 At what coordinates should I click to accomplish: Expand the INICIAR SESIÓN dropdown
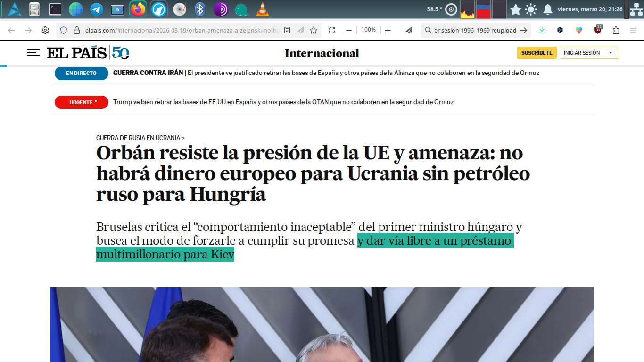tap(611, 53)
